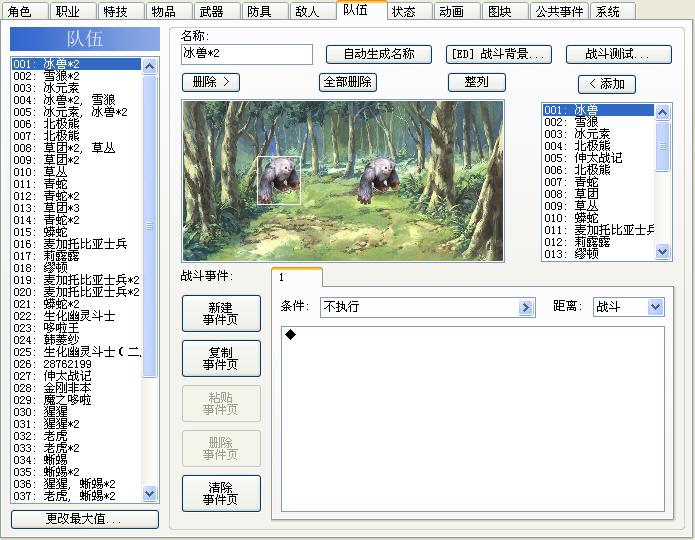The image size is (695, 540).
Task: Select troop 003: 冰元素
Action: click(76, 88)
